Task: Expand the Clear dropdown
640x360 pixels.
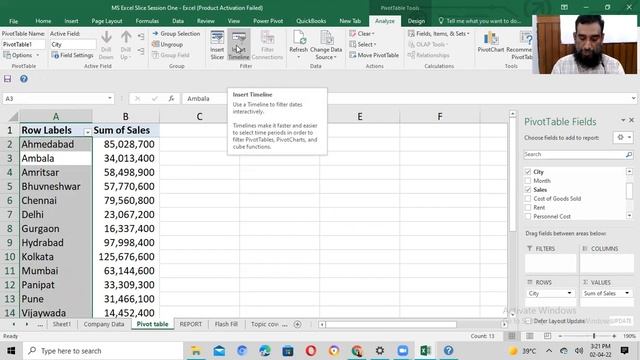Action: tap(373, 34)
